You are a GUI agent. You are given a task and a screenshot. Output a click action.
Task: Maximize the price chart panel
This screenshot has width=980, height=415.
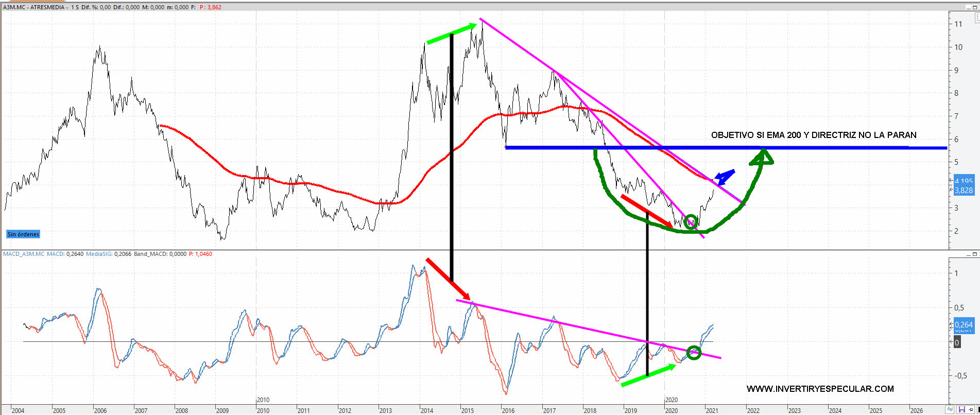point(975,7)
